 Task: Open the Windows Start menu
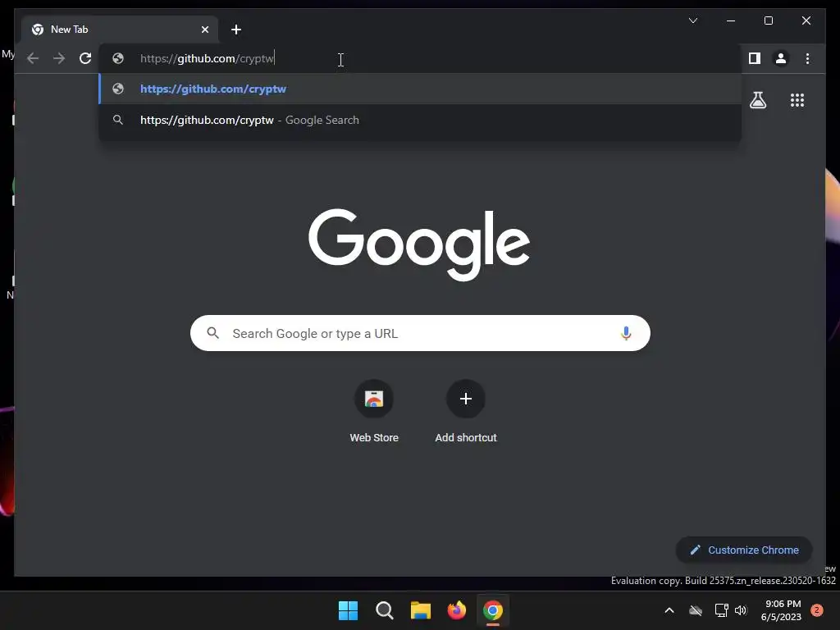(348, 610)
